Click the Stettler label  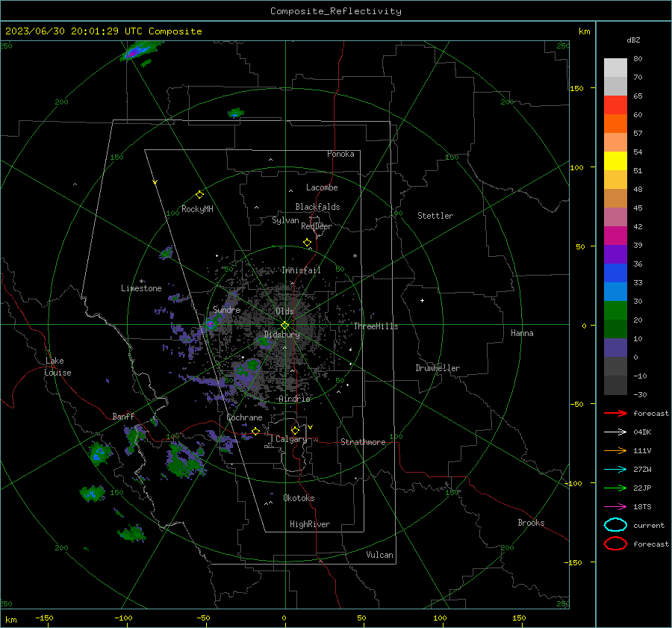coord(435,216)
